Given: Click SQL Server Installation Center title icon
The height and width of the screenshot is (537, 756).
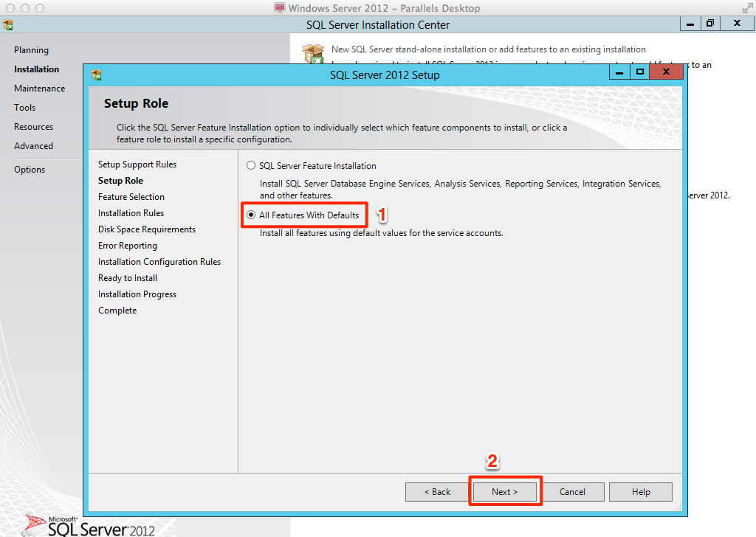Looking at the screenshot, I should [x=7, y=24].
